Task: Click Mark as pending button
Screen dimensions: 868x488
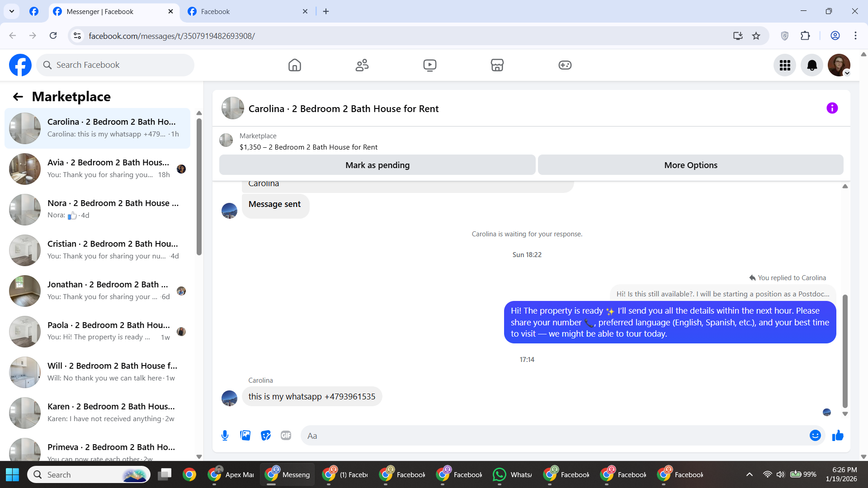Action: (x=377, y=165)
